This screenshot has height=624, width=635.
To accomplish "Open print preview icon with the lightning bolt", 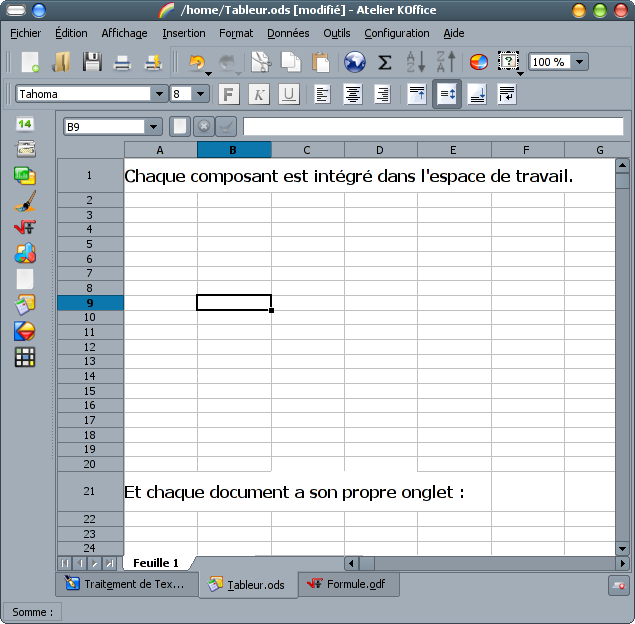I will coord(153,62).
